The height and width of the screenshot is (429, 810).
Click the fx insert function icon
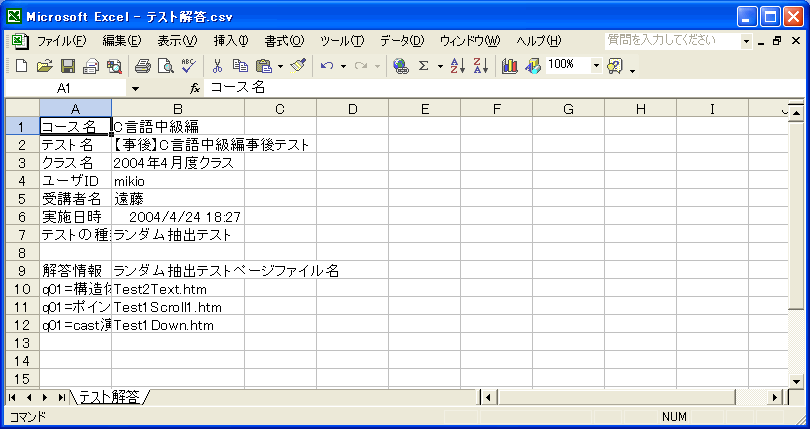tap(195, 88)
